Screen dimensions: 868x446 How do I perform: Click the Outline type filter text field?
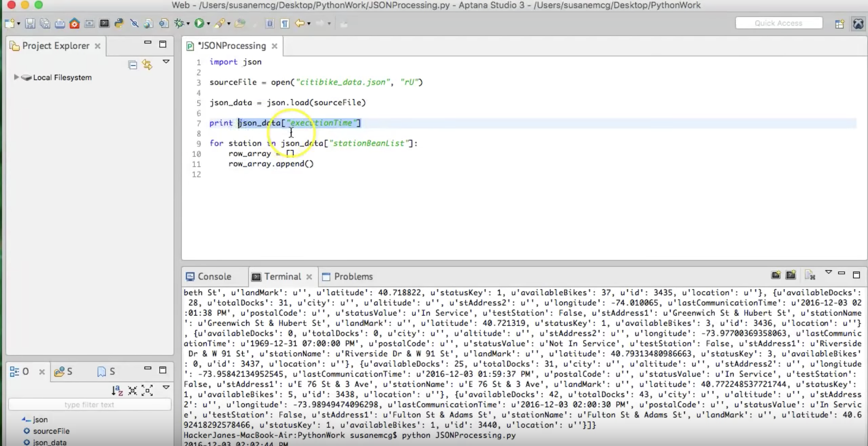click(90, 404)
